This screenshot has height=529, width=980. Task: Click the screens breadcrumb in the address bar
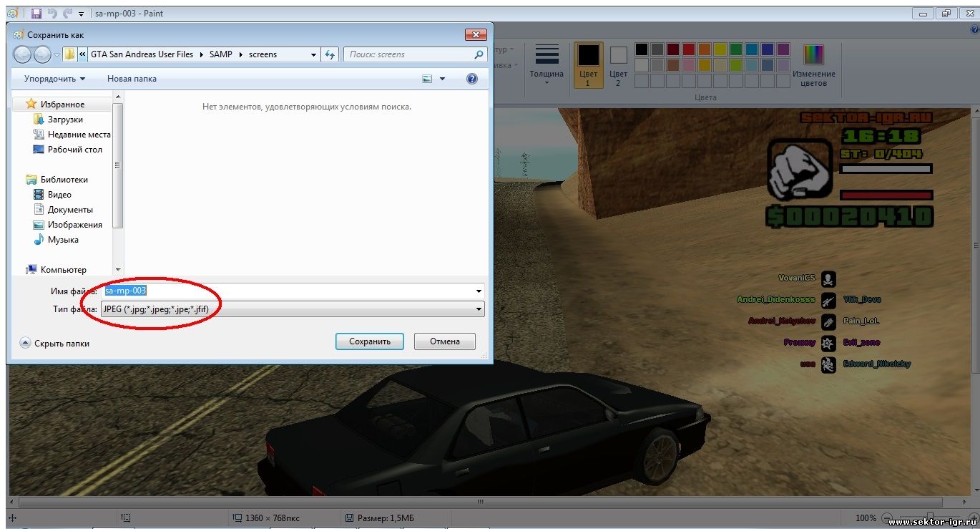(263, 54)
